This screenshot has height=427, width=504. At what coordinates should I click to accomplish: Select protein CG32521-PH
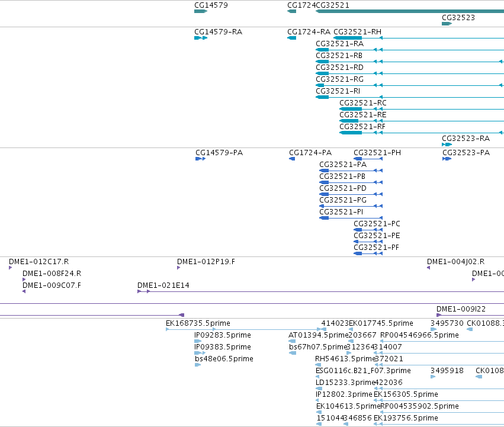377,153
